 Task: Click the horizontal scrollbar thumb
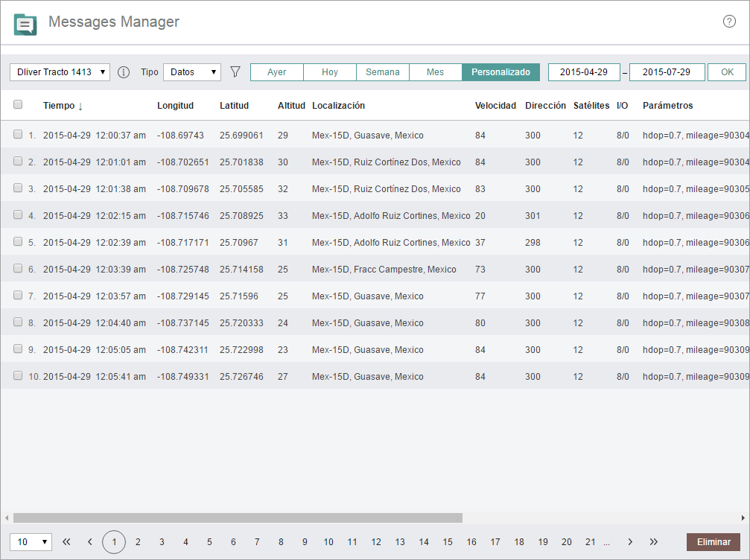pyautogui.click(x=238, y=518)
